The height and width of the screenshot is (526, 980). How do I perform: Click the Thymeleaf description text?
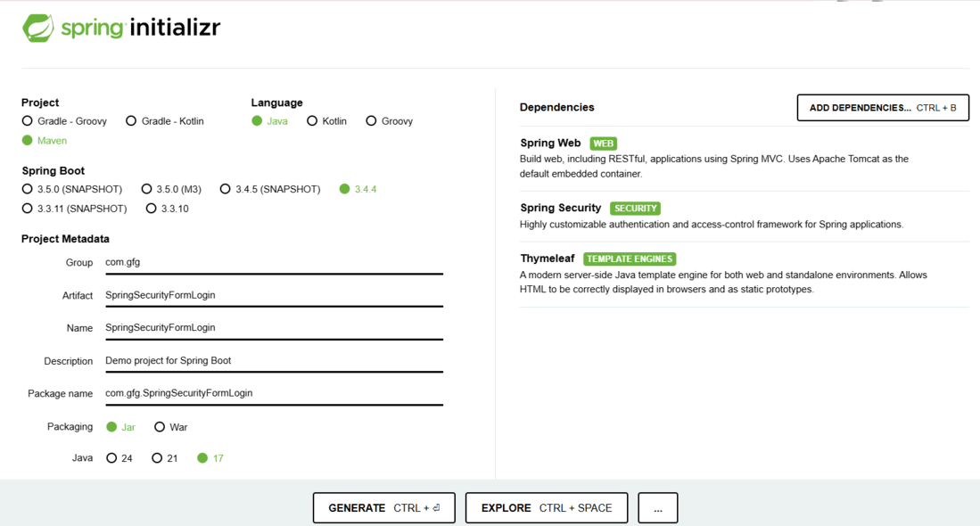point(723,282)
